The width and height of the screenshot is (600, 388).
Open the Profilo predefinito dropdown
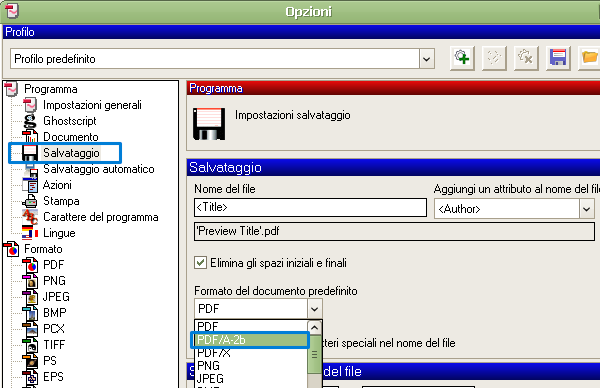point(427,59)
